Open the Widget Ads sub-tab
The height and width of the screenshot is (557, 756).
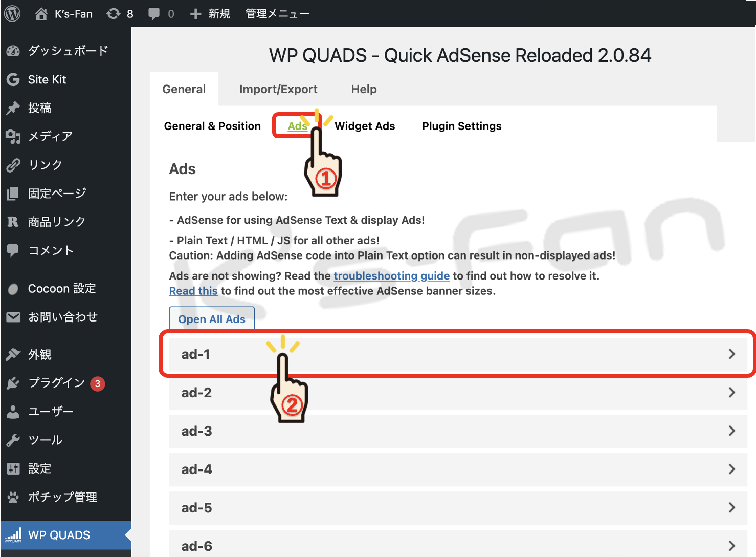point(364,126)
